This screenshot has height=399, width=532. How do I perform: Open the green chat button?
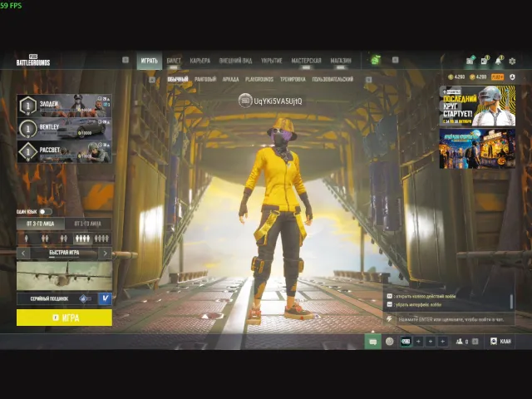point(372,342)
